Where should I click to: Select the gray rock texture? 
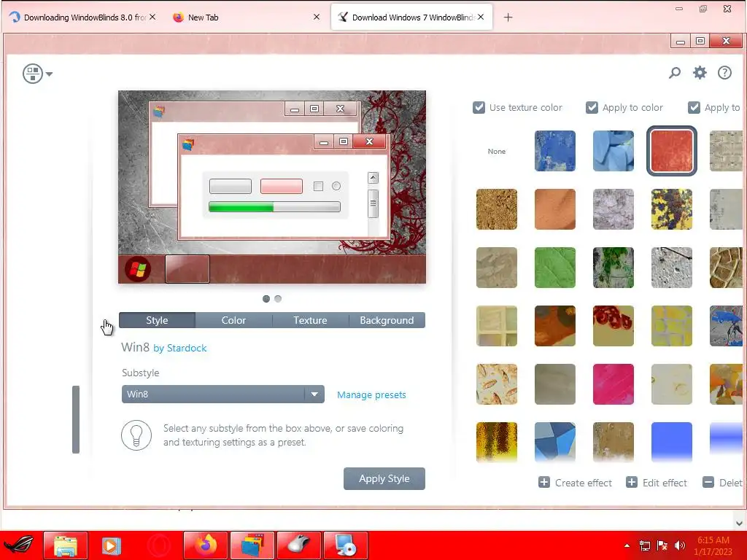[613, 209]
